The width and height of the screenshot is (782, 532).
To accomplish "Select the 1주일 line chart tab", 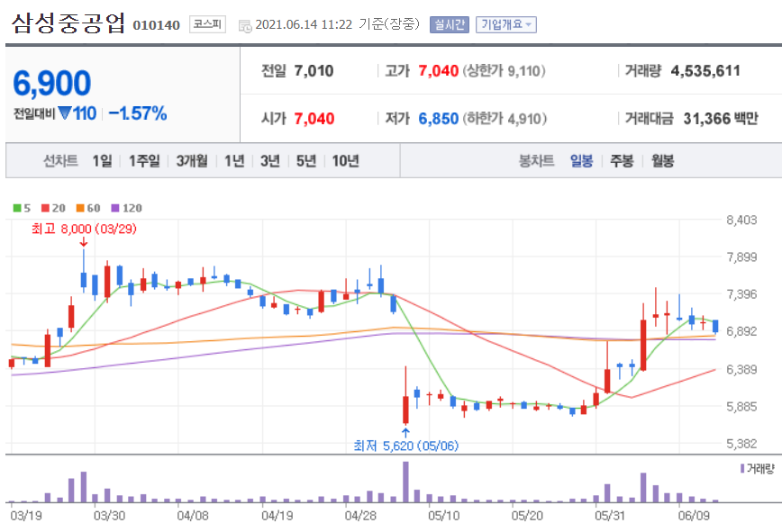I will tap(144, 161).
